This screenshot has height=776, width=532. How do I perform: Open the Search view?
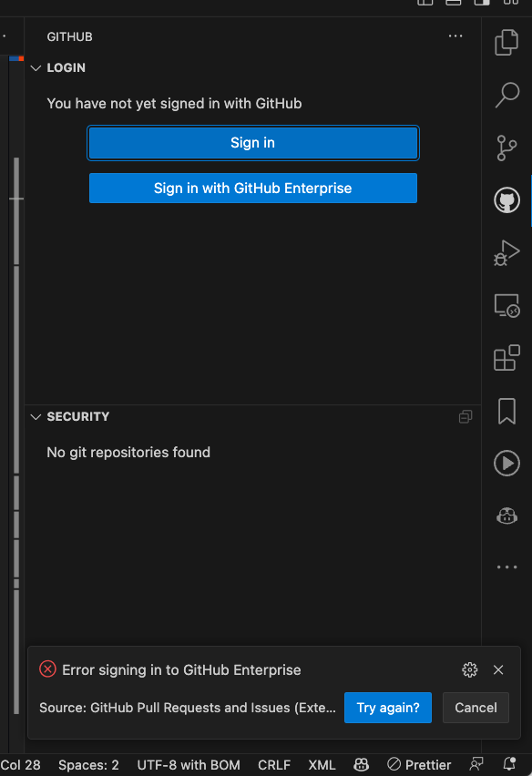506,96
